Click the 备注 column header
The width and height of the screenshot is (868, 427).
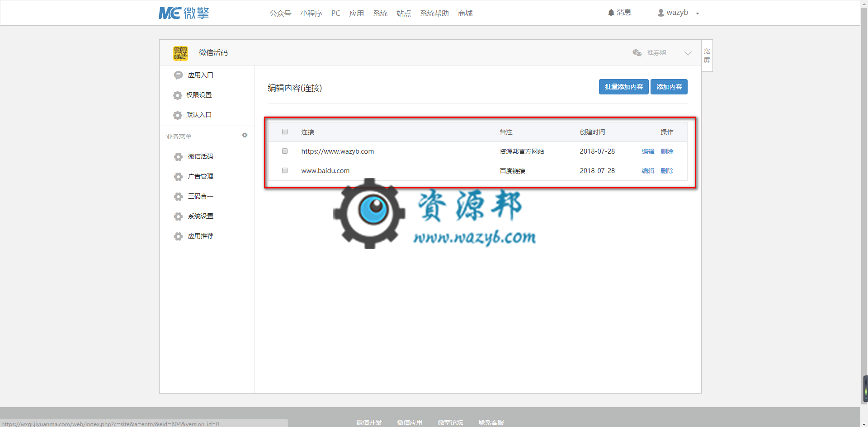point(506,132)
